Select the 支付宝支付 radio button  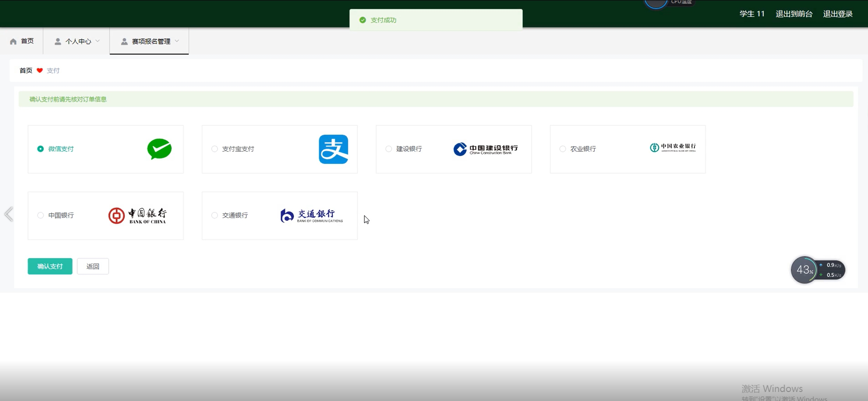coord(214,149)
